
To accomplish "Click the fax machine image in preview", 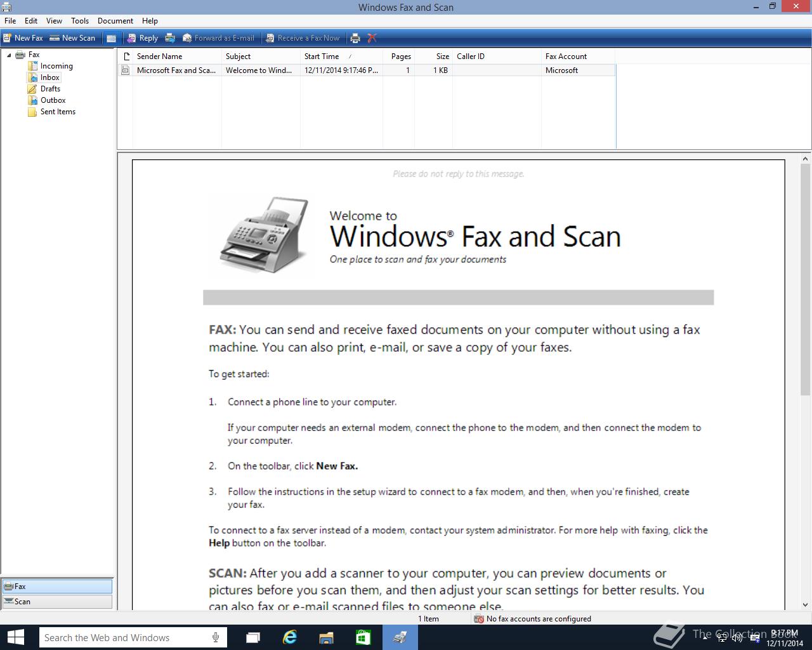I will [x=265, y=235].
